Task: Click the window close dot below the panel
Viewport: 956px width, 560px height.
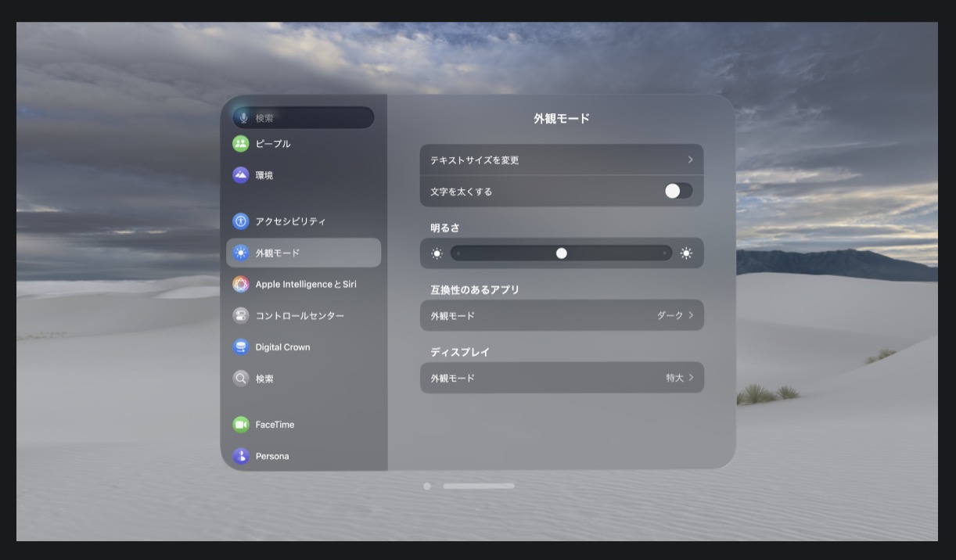Action: (x=426, y=486)
